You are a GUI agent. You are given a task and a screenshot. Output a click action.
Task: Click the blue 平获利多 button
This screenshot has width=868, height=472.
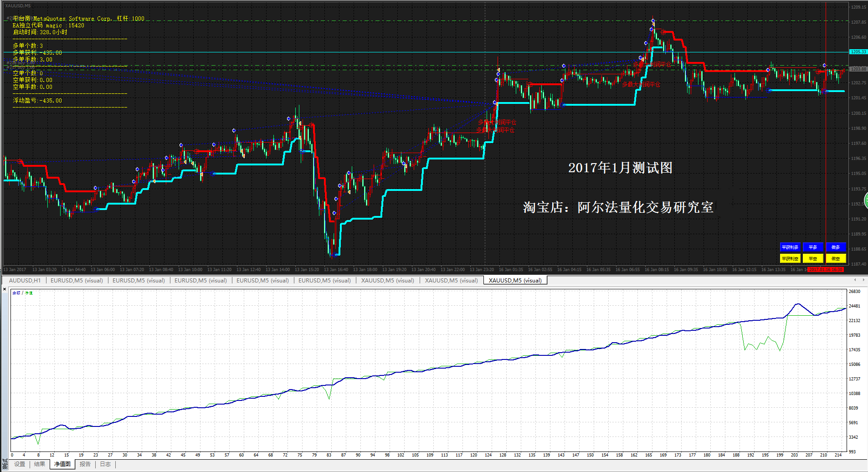[790, 247]
